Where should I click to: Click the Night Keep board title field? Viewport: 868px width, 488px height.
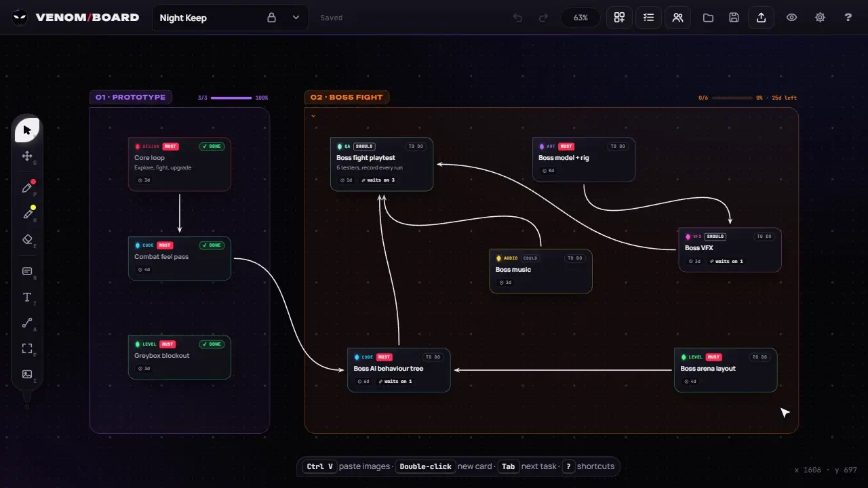tap(231, 18)
